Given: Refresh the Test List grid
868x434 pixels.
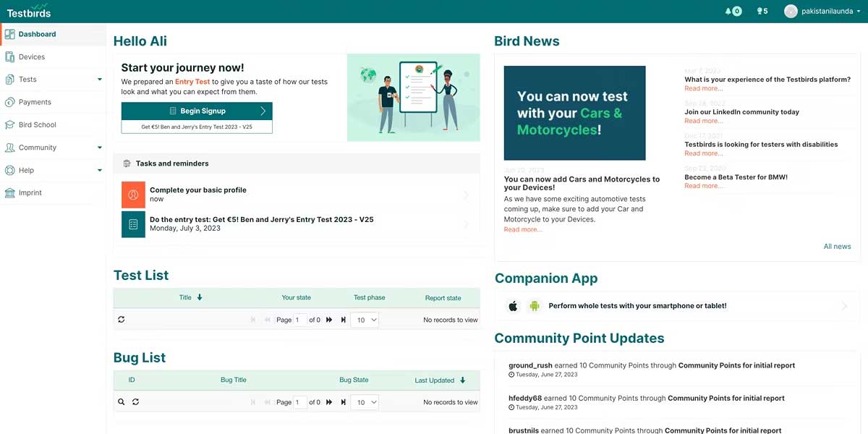Looking at the screenshot, I should pos(121,319).
